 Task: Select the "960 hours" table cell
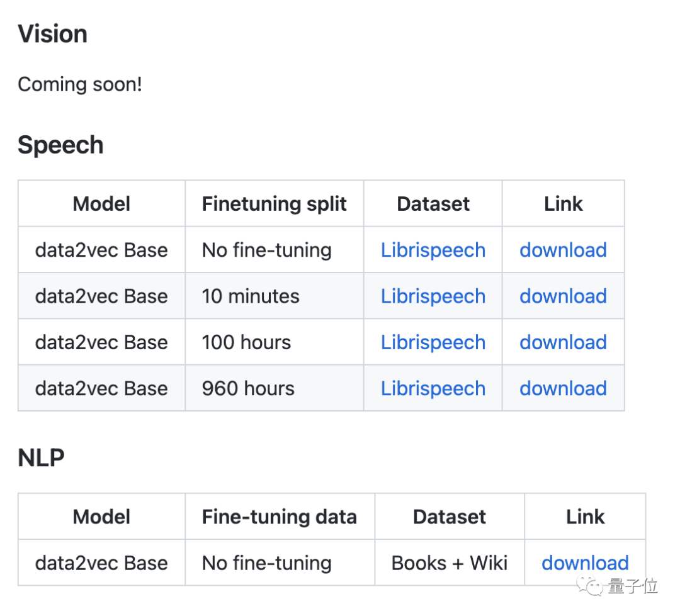pyautogui.click(x=248, y=388)
